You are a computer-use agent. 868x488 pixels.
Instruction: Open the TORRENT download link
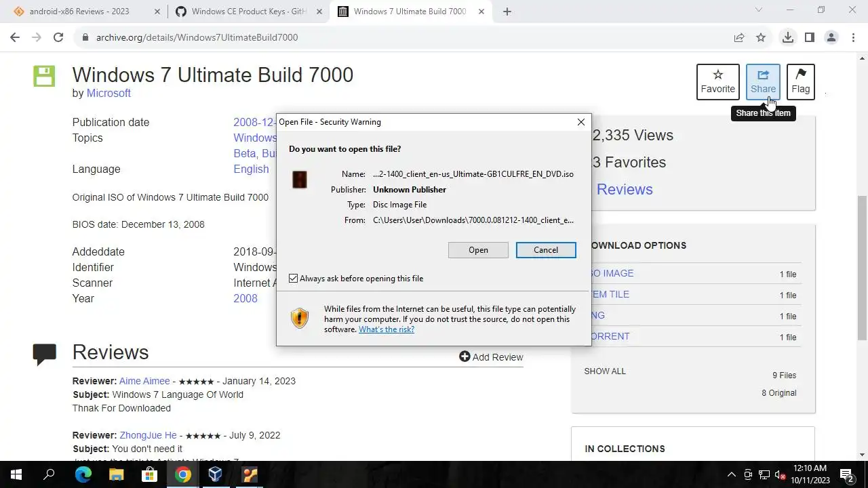610,336
